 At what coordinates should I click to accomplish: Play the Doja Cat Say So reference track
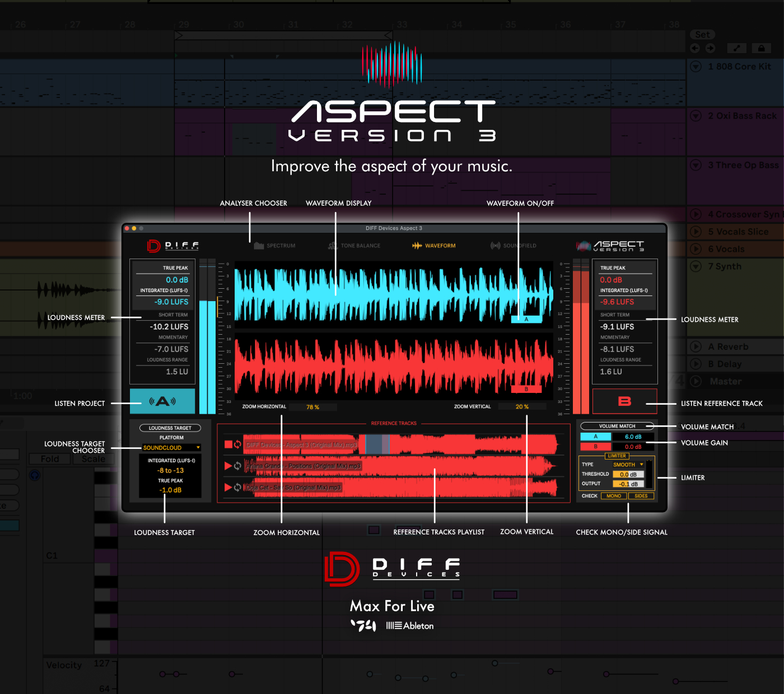tap(228, 487)
